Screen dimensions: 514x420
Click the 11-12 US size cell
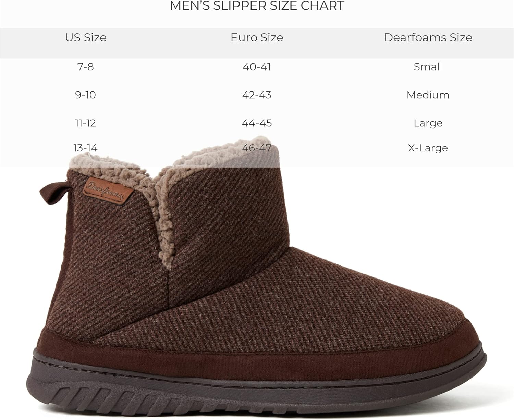pos(86,123)
